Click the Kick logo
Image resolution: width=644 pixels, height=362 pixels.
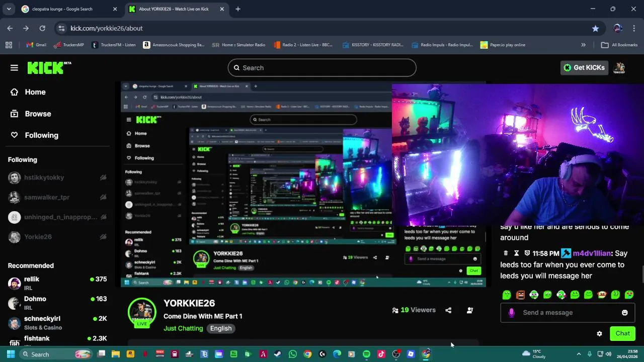tap(49, 68)
